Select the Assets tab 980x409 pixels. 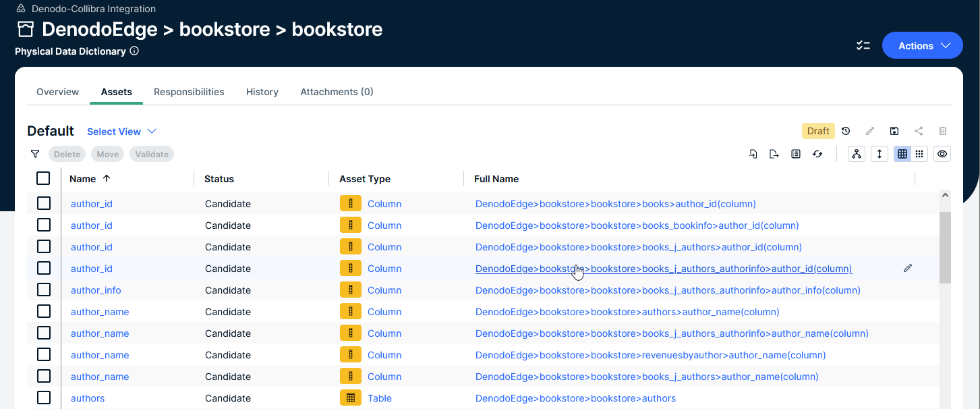tap(117, 92)
